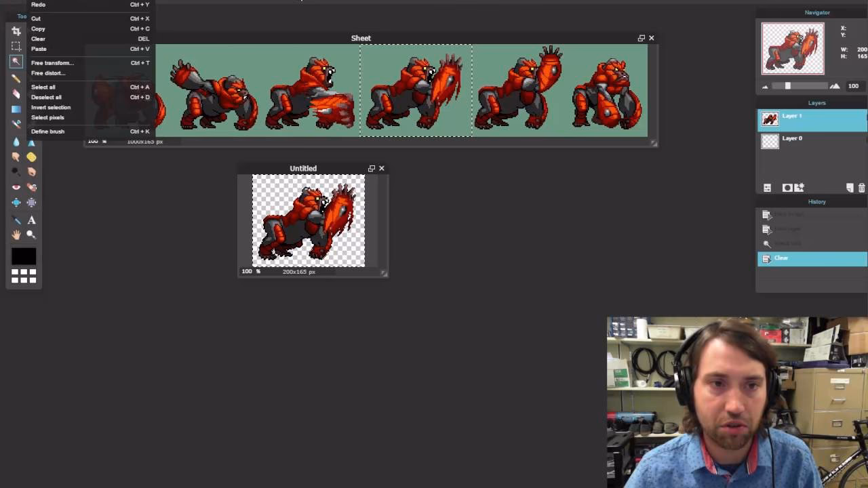The width and height of the screenshot is (868, 488).
Task: Choose Copy from the Edit menu
Action: pyautogui.click(x=90, y=29)
